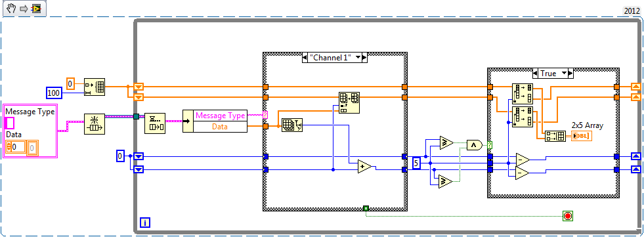Click the right arrow icon in snippet header
644x237 pixels.
pos(24,9)
